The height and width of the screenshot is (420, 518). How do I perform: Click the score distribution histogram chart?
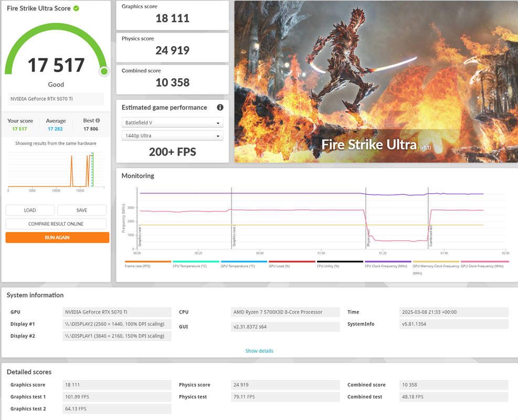56,172
